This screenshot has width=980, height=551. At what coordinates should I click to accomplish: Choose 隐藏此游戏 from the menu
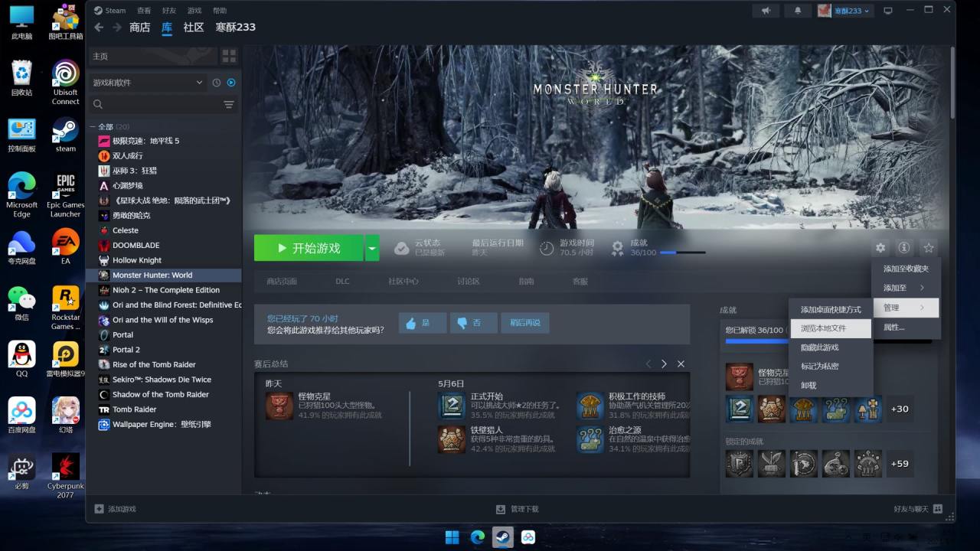point(830,347)
